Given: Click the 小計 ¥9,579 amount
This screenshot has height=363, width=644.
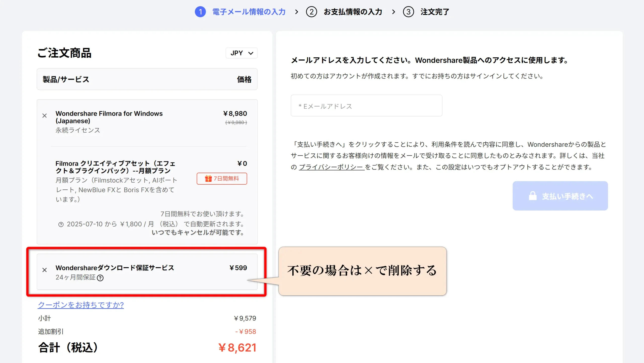Looking at the screenshot, I should [245, 318].
